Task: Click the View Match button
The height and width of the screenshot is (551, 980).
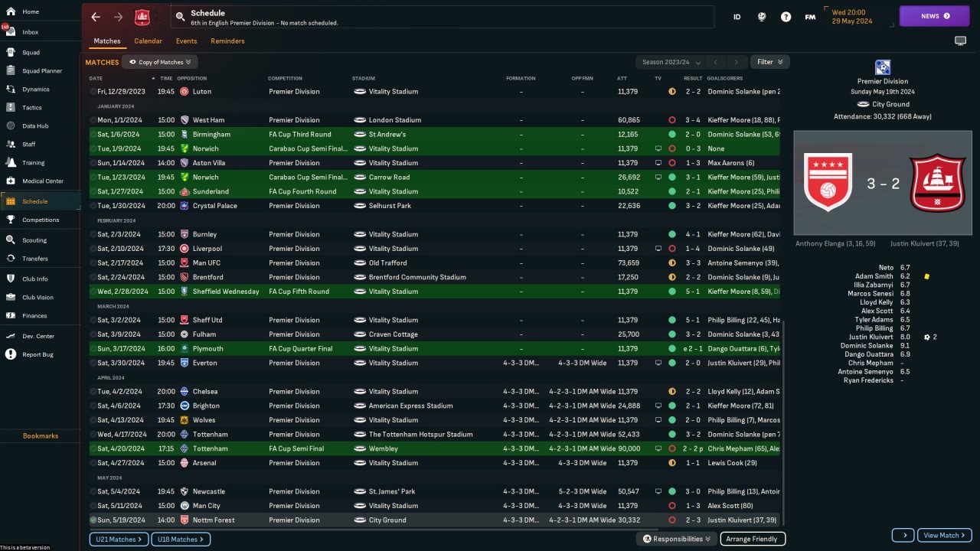Action: [945, 535]
